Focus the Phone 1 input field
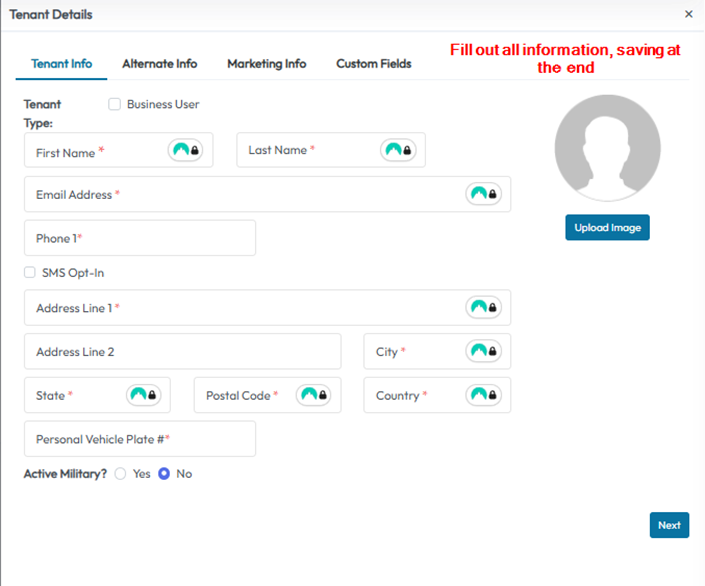This screenshot has height=586, width=705. point(140,238)
